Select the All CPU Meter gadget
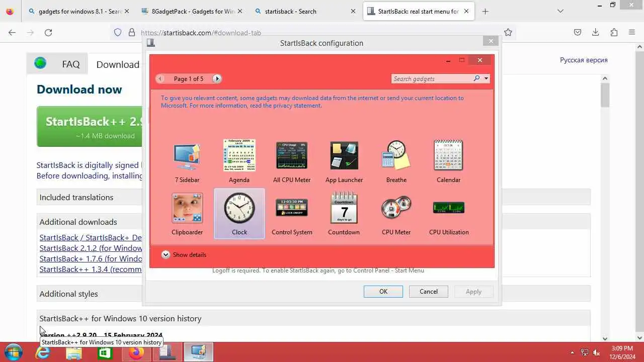The image size is (644, 362). [x=292, y=155]
